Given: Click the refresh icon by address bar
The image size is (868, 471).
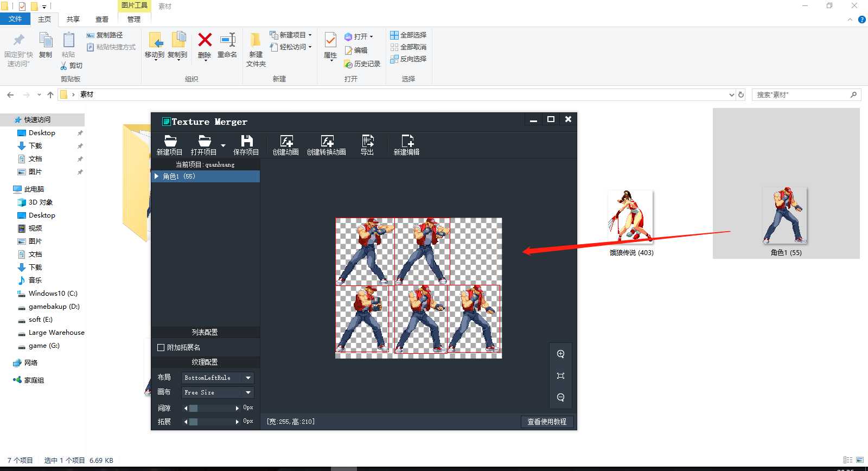Looking at the screenshot, I should click(741, 94).
